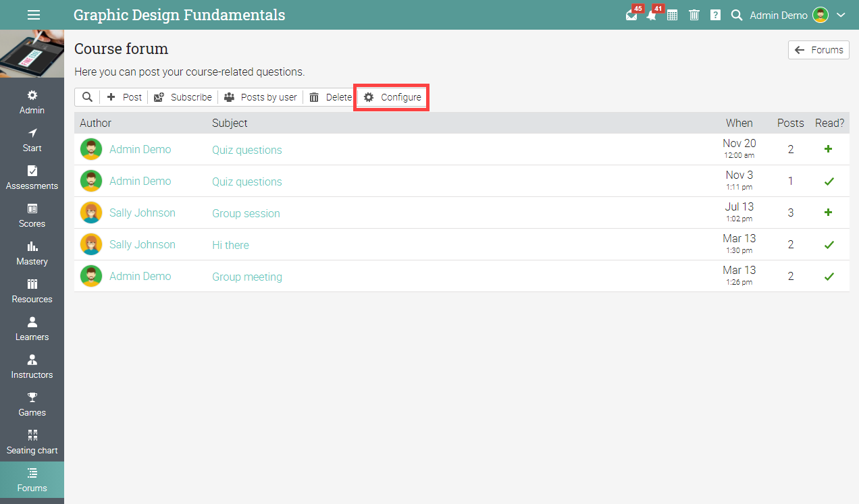The image size is (859, 504).
Task: Click Sally Johnson avatar on Group session row
Action: coord(91,213)
